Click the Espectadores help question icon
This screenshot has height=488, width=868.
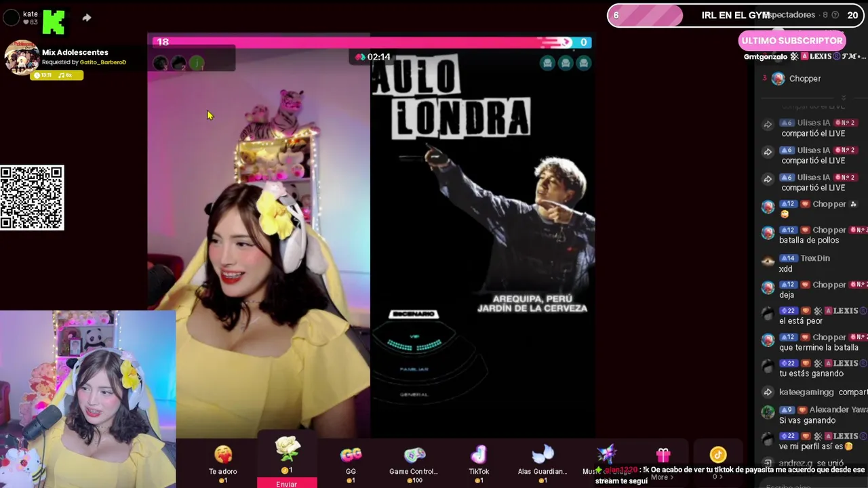coord(835,15)
